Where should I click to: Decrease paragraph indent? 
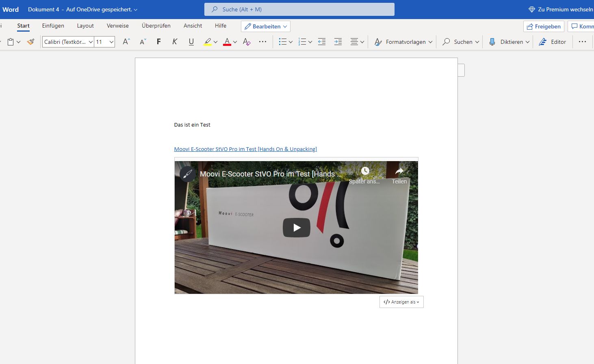pyautogui.click(x=322, y=42)
